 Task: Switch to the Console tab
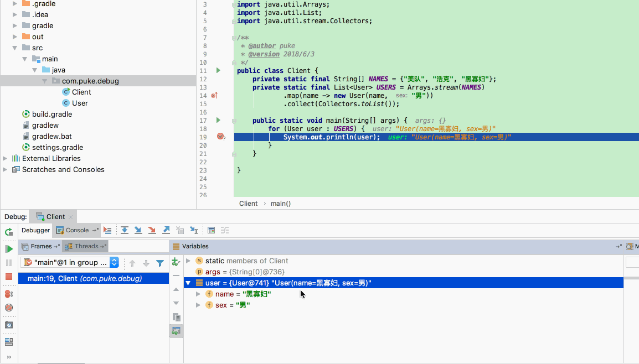[76, 230]
